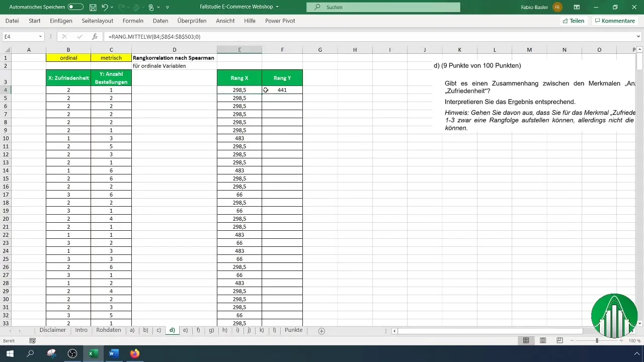Select row 10 header

tap(6, 138)
